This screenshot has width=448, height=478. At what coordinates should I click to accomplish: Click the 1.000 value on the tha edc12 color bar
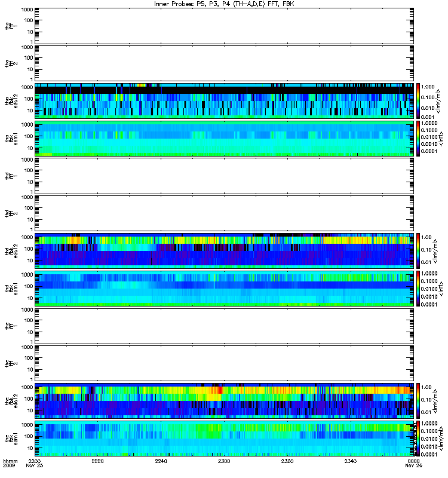coord(428,87)
